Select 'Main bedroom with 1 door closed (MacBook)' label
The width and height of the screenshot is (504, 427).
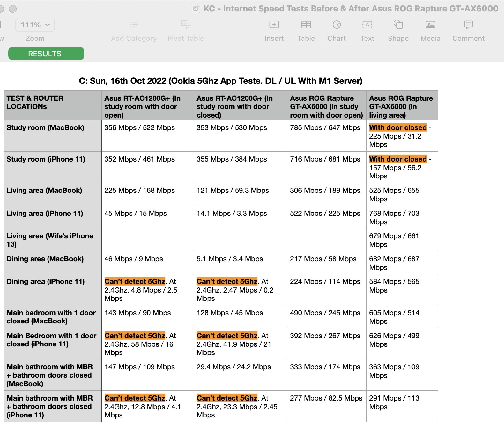53,317
